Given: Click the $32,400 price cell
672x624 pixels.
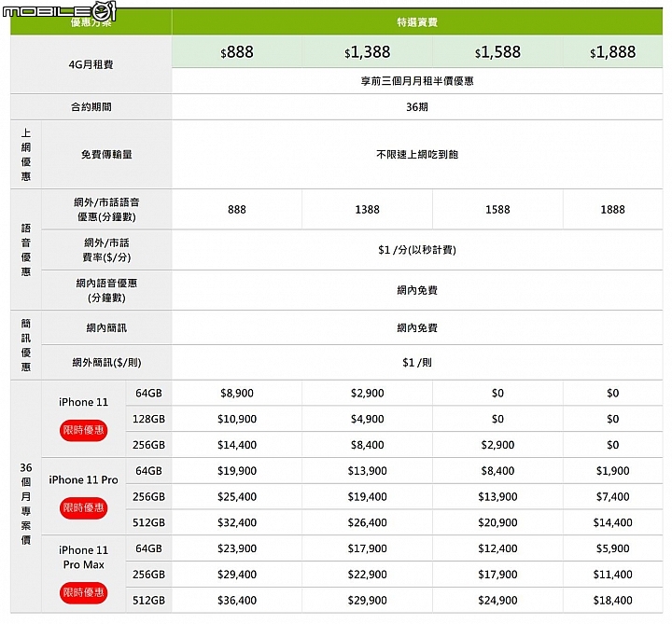Looking at the screenshot, I should pos(236,522).
